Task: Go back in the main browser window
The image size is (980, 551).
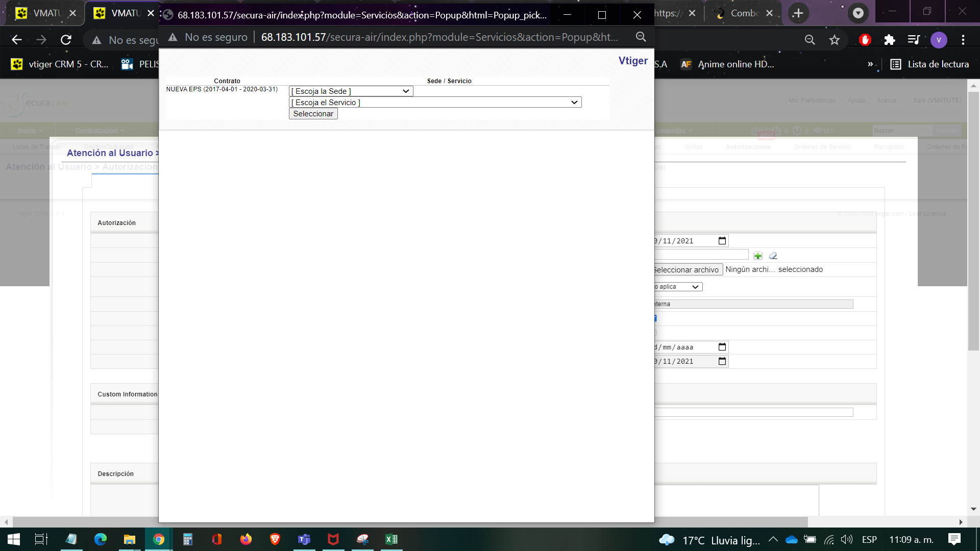Action: (x=17, y=40)
